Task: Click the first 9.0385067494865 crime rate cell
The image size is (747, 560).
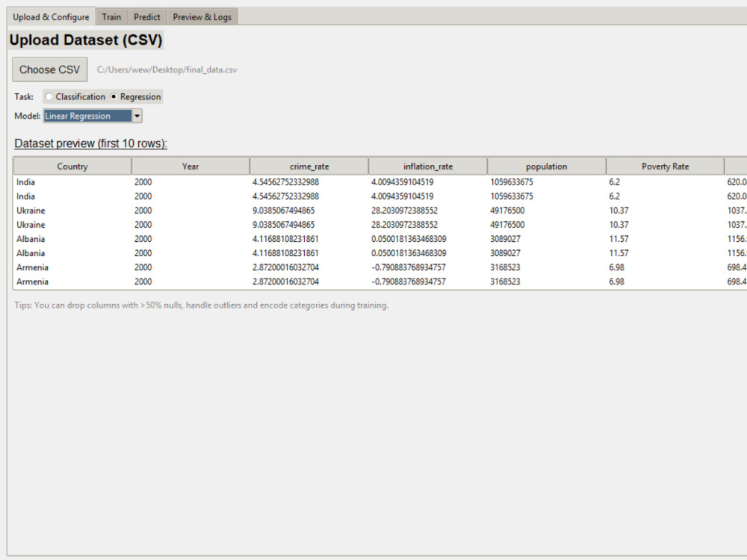Action: pos(283,211)
